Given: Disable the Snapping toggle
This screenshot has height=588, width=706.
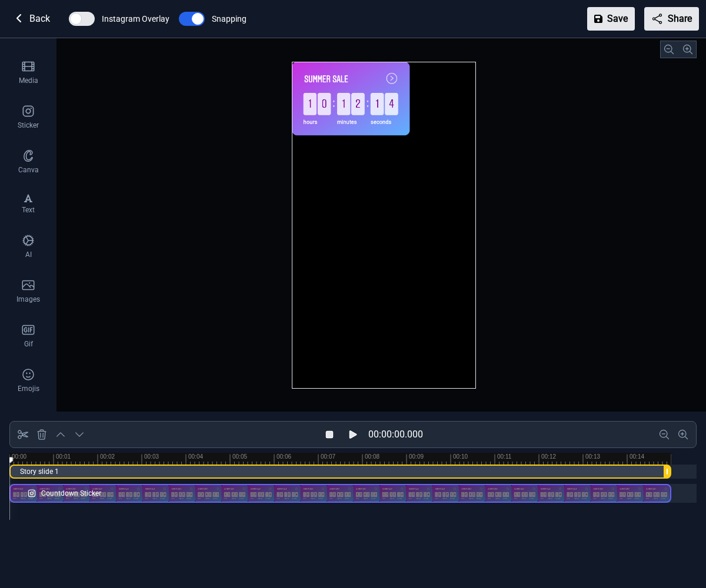Looking at the screenshot, I should click(192, 19).
